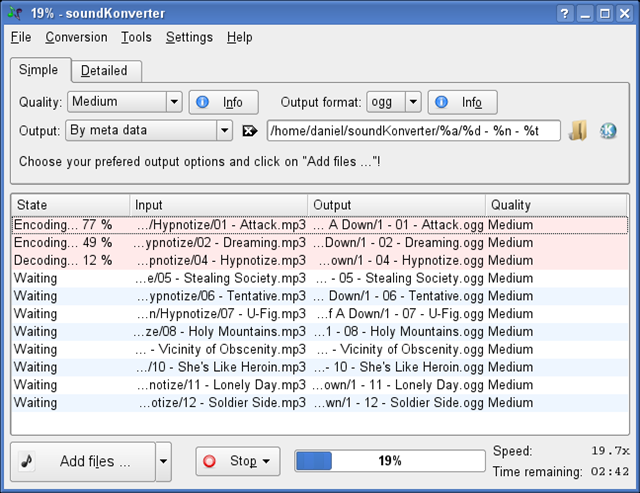
Task: Open the Tools menu
Action: (136, 37)
